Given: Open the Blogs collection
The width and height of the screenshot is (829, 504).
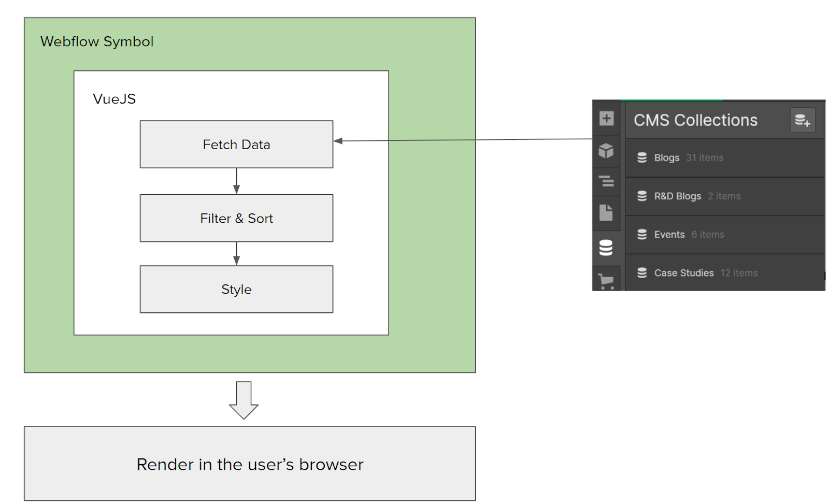Looking at the screenshot, I should click(x=667, y=158).
